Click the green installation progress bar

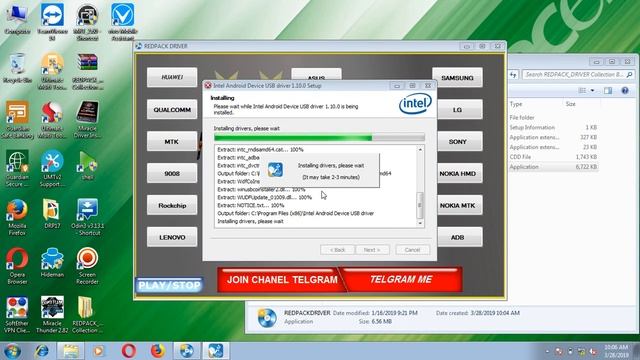[x=319, y=138]
